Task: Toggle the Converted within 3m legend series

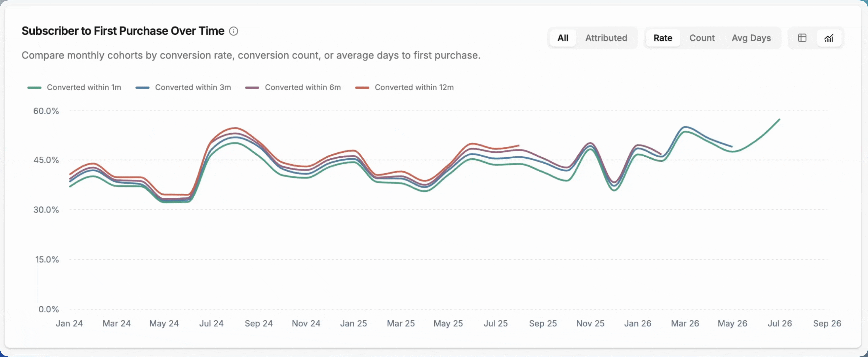Action: 183,87
